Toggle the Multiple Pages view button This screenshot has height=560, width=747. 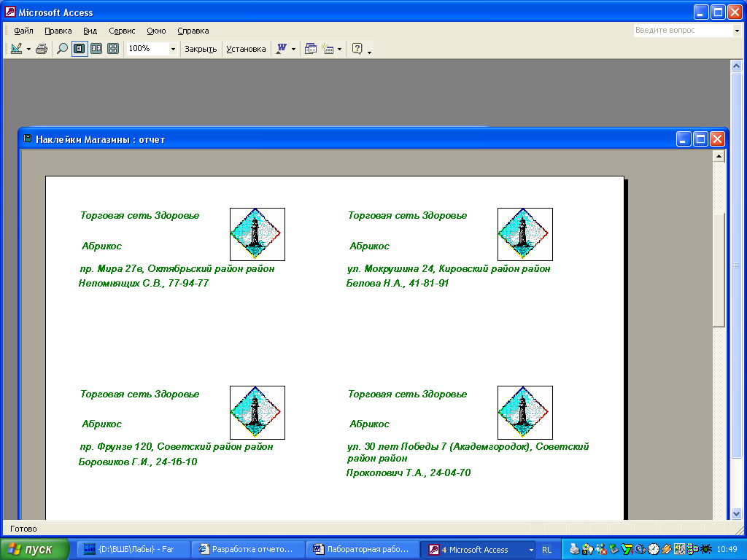pyautogui.click(x=113, y=49)
